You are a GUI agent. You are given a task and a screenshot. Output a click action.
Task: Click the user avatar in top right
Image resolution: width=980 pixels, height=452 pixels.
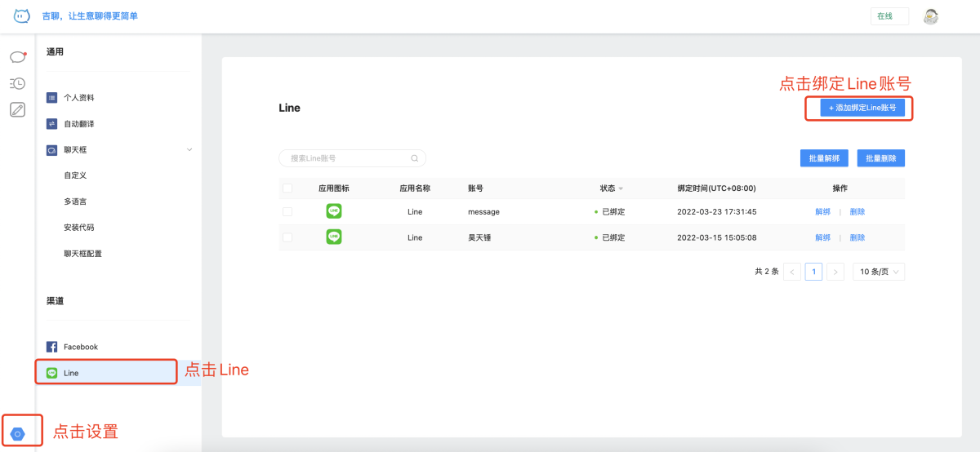tap(930, 16)
